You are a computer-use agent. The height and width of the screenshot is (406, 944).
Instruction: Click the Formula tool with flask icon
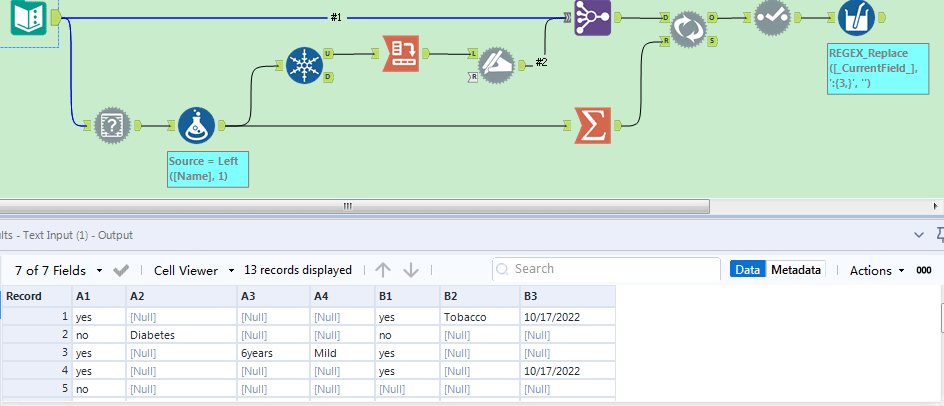click(197, 126)
